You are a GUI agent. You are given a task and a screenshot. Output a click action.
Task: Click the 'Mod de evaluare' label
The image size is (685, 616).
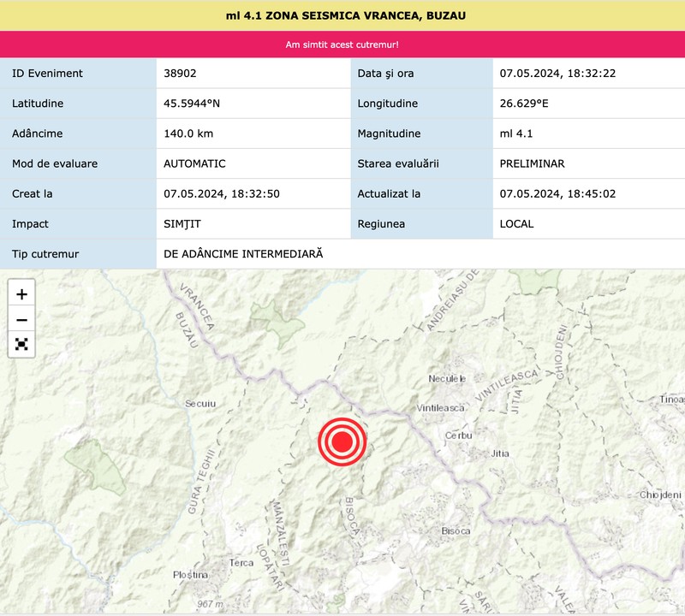click(x=55, y=163)
